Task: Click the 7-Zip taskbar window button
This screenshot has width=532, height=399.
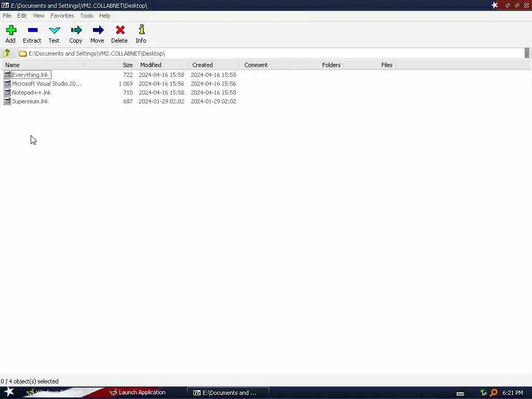Action: click(228, 393)
